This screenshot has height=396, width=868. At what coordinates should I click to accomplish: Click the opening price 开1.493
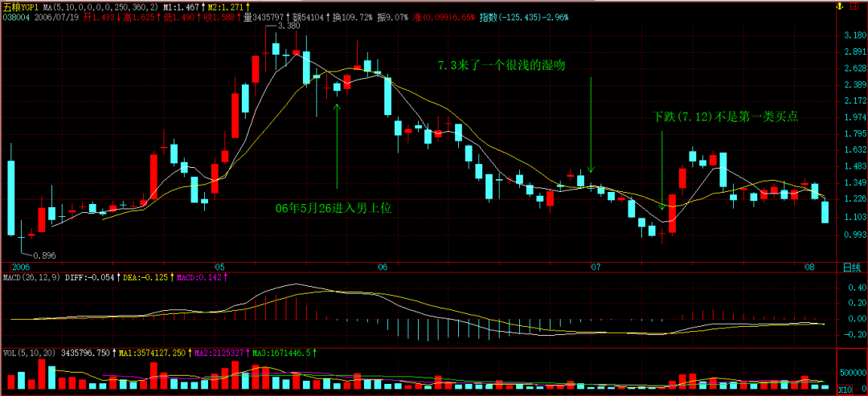tap(99, 17)
